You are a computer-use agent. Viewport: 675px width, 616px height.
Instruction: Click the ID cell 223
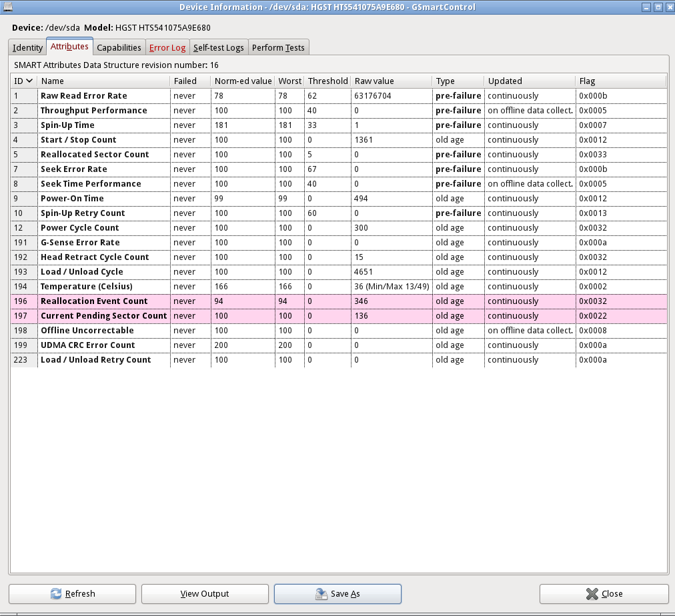(20, 359)
